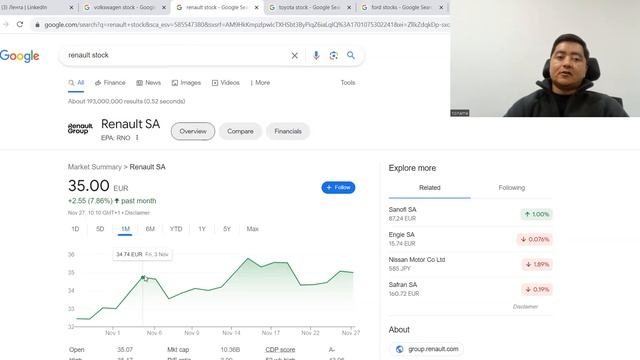This screenshot has height=360, width=640.
Task: Open the Videos search filter
Action: coord(226,83)
